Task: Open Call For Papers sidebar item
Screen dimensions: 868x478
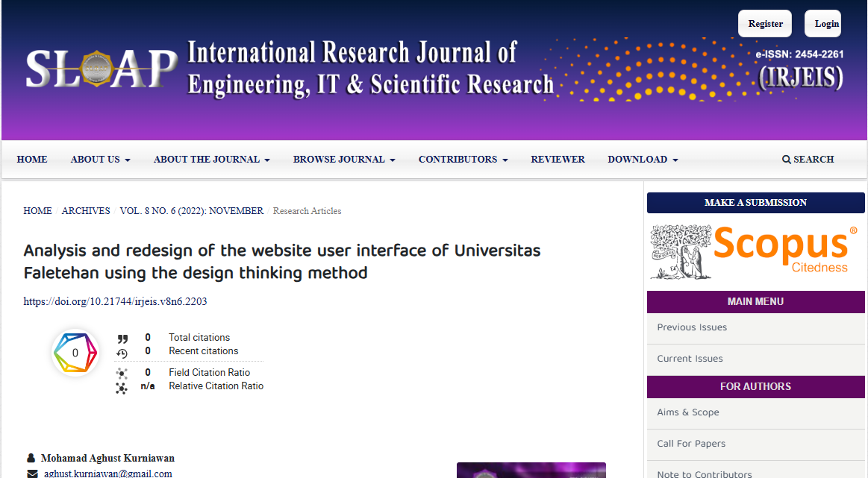Action: tap(755, 444)
